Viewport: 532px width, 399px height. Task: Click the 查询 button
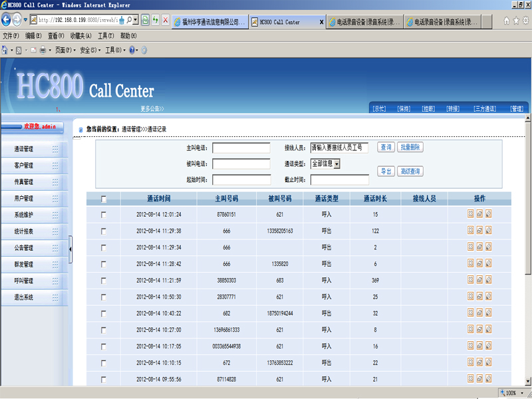click(386, 147)
